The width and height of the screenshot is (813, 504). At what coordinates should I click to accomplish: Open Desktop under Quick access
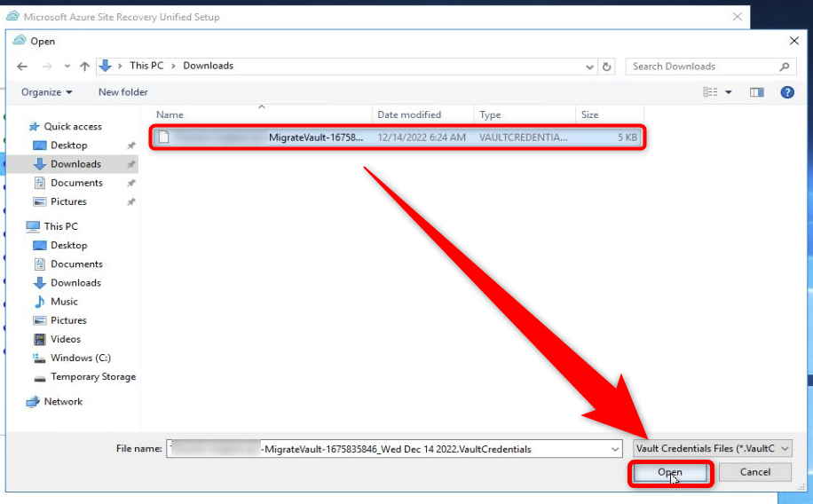(69, 146)
